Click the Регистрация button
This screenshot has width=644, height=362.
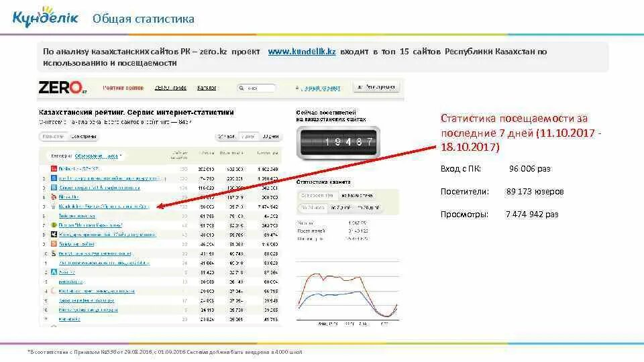(376, 87)
